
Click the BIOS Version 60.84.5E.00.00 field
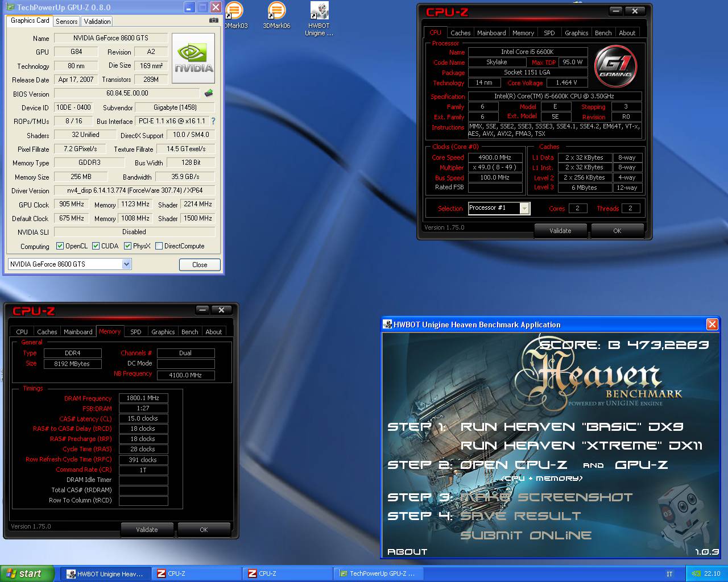click(127, 93)
